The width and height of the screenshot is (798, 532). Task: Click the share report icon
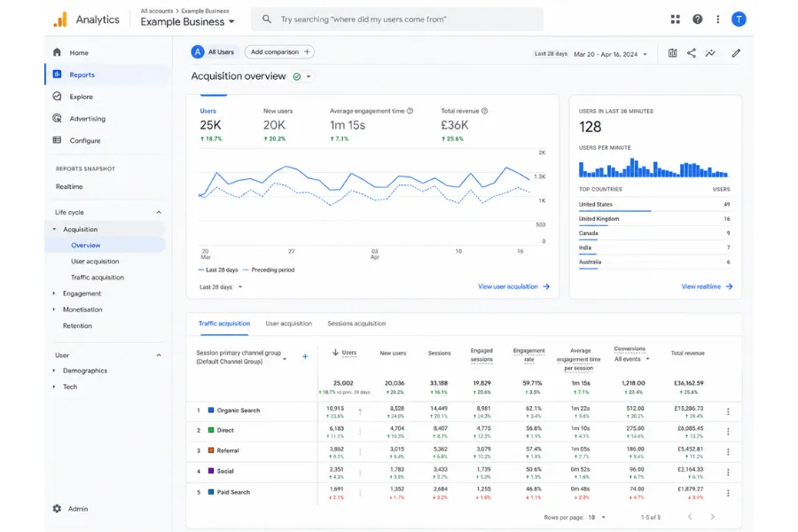[x=691, y=53]
